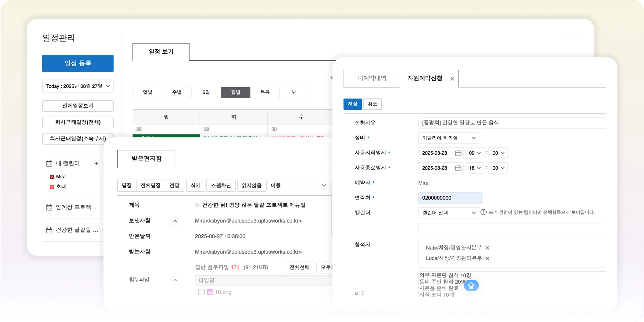Uncheck the Mira calendar checkbox
The image size is (644, 322).
coord(52,177)
